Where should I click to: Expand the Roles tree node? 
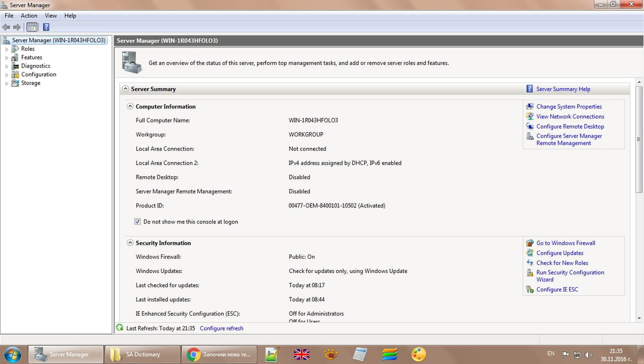tap(7, 48)
